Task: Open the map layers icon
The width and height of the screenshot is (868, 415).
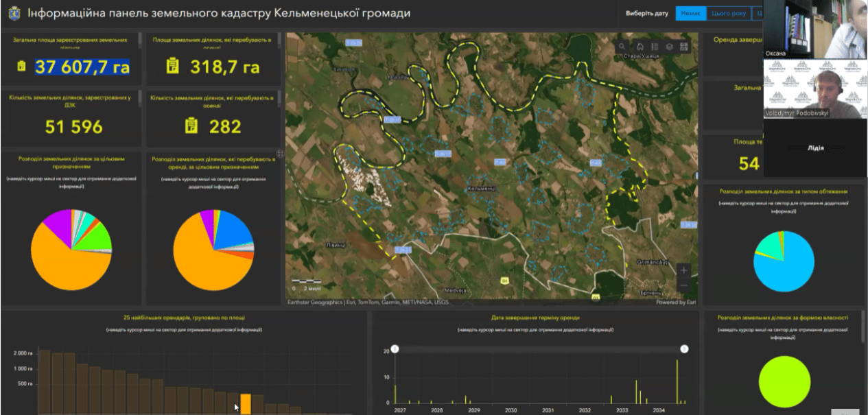Action: (669, 47)
